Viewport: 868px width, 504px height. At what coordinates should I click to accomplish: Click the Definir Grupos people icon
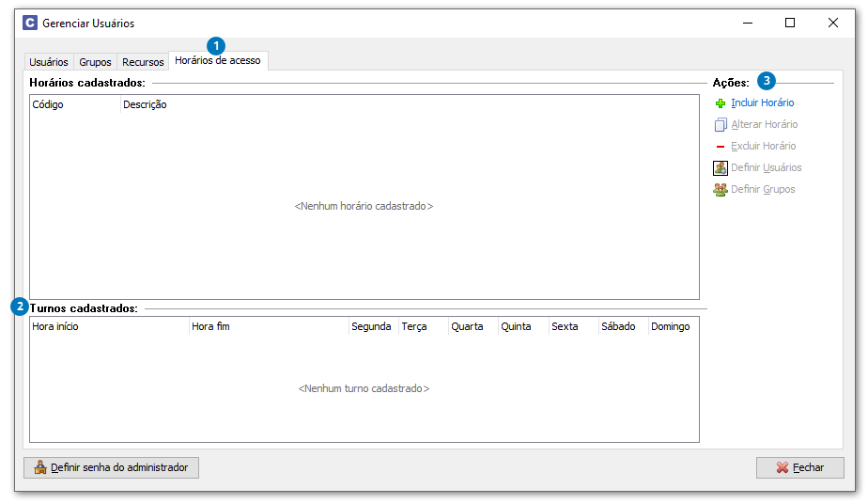[721, 190]
